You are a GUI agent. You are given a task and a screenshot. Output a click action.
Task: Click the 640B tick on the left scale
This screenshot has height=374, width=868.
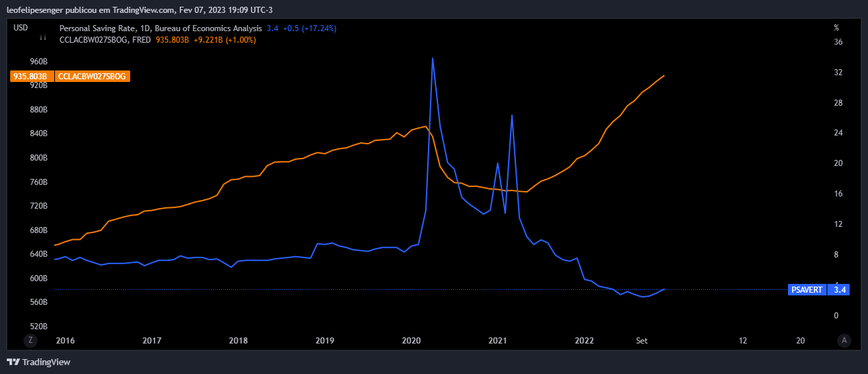pyautogui.click(x=39, y=254)
